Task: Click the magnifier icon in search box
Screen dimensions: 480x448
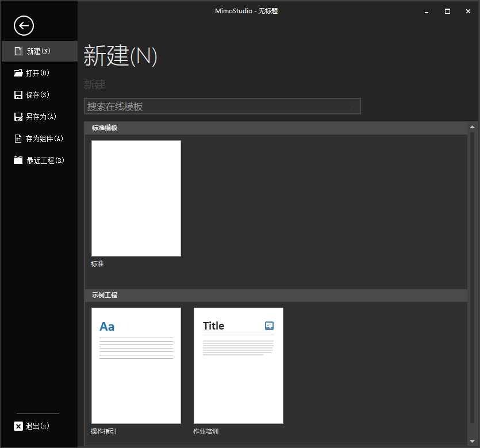Action: (x=352, y=106)
